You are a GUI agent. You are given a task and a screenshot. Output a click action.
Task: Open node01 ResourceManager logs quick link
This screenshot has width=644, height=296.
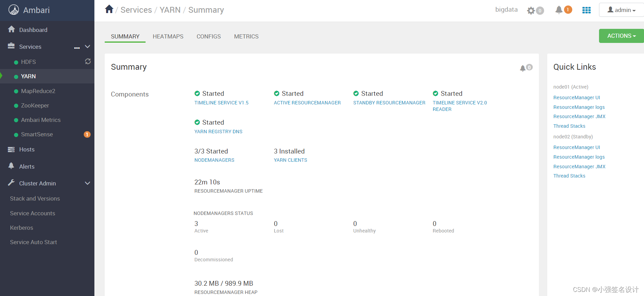pos(579,107)
